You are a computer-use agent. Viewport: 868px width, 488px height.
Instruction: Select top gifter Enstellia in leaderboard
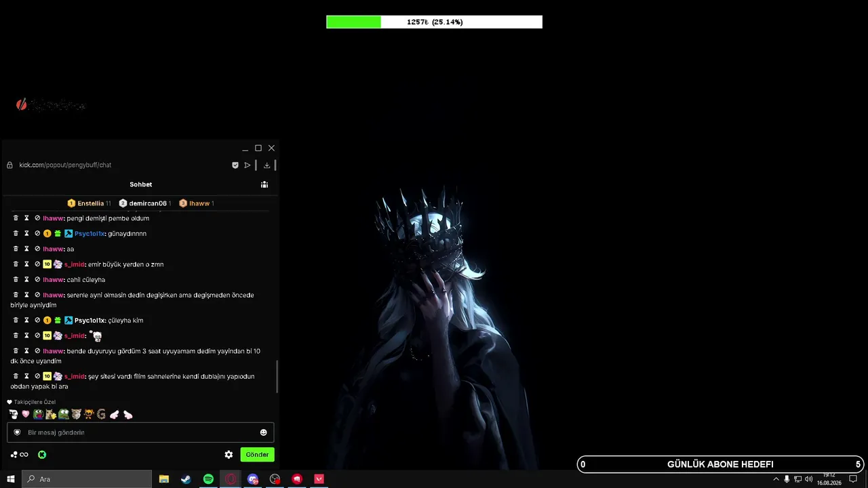89,203
